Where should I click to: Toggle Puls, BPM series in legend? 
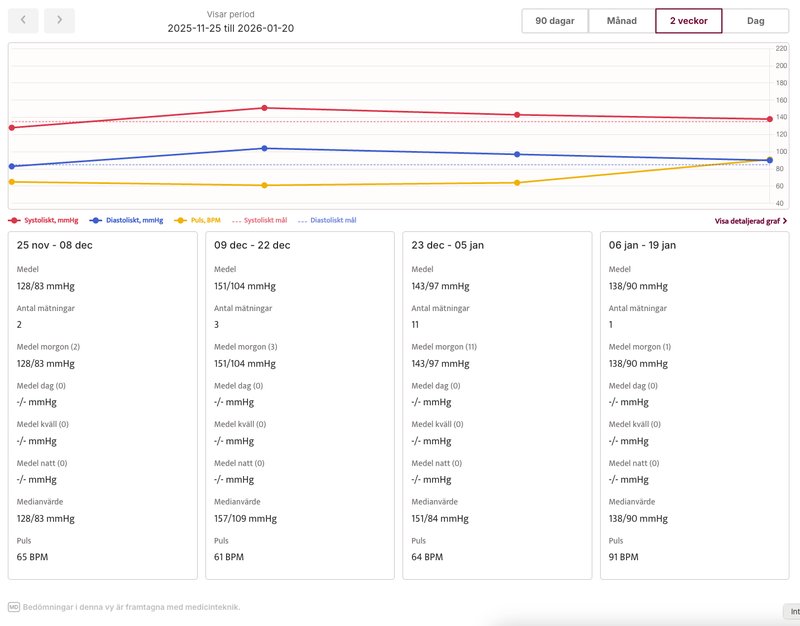pos(197,220)
